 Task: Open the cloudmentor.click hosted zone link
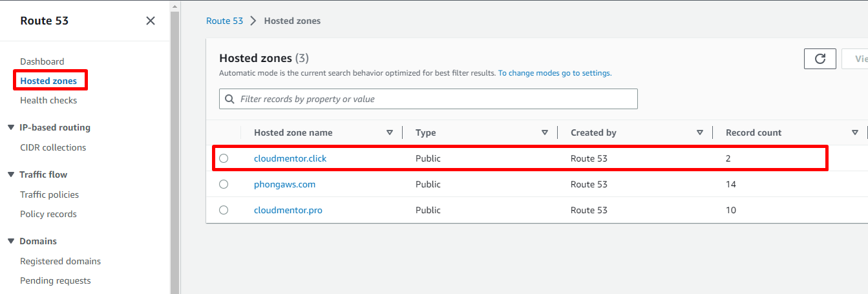coord(290,158)
